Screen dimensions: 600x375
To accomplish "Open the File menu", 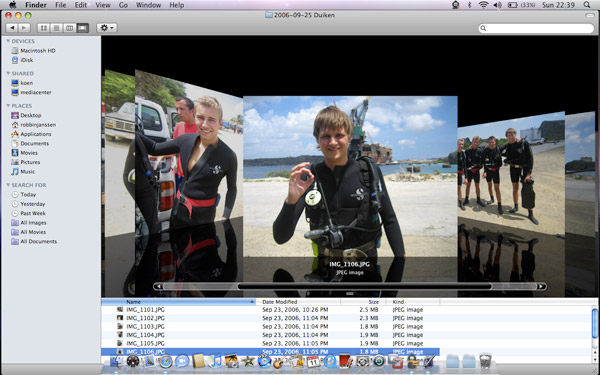I will tap(60, 5).
